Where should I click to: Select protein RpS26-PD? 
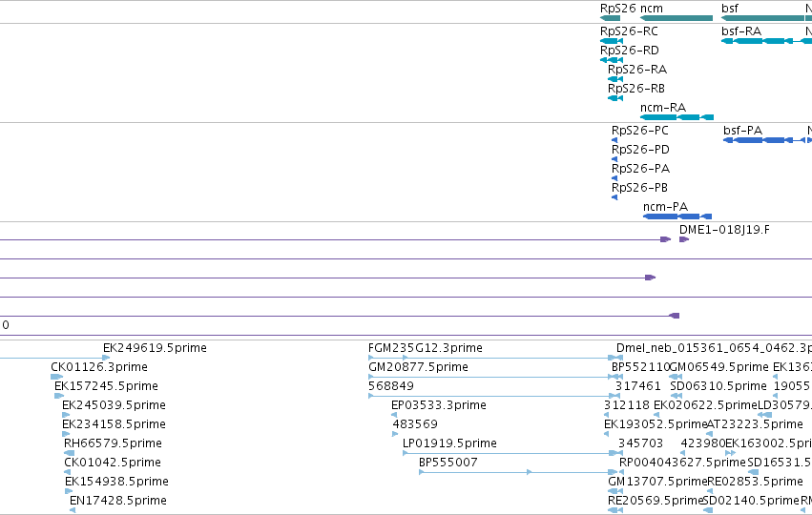click(640, 150)
